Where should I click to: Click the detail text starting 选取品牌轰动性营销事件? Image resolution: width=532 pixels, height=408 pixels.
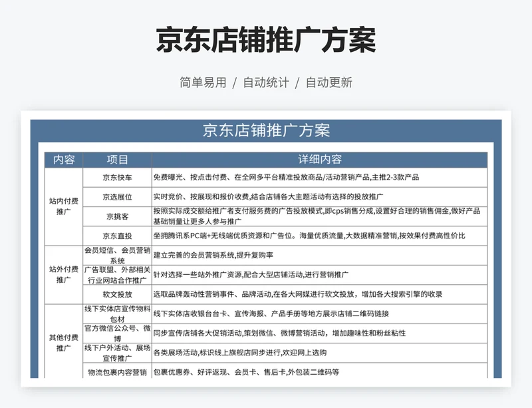click(x=298, y=294)
